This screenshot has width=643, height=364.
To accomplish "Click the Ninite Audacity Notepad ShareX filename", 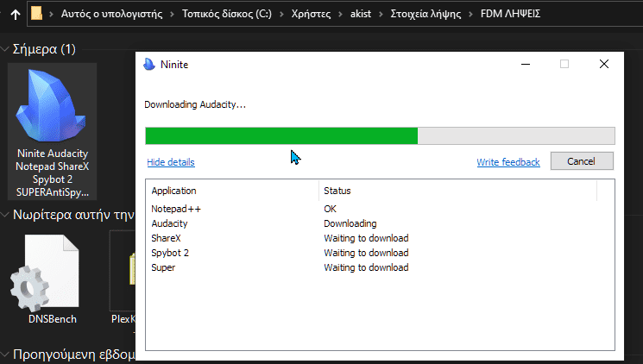I will [x=53, y=173].
